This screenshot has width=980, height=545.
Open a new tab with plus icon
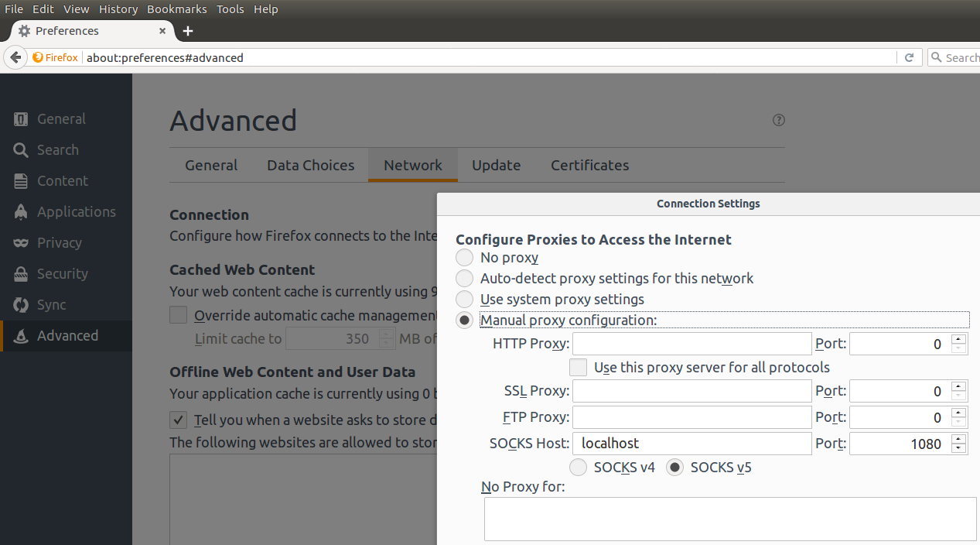click(x=187, y=31)
